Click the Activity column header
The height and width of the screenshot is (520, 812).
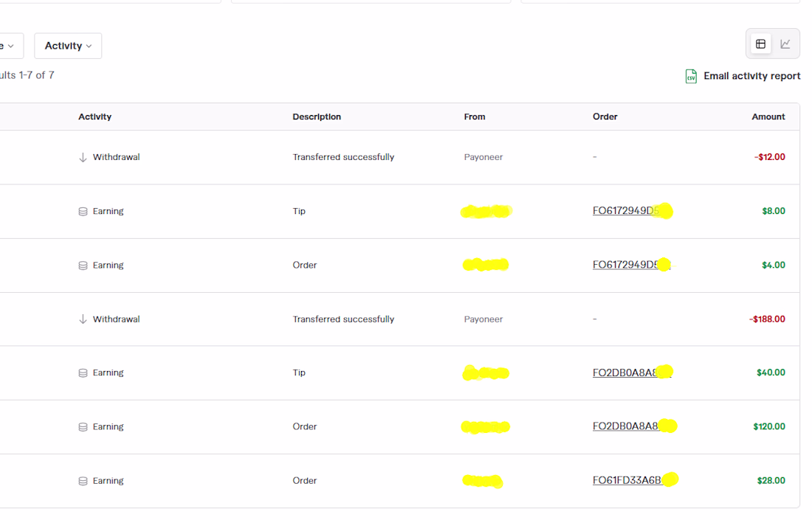94,117
